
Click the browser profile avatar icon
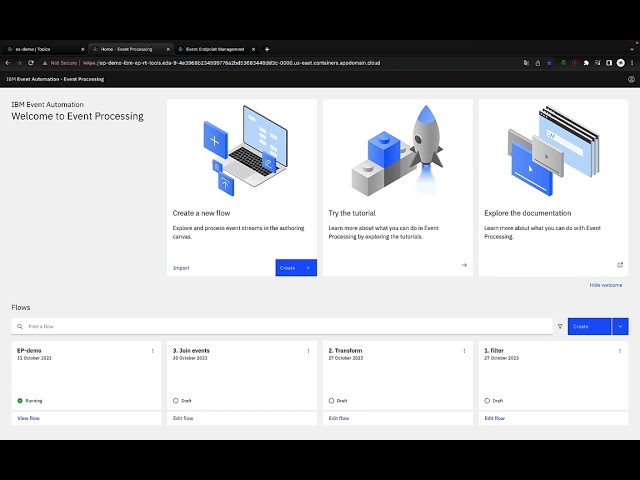pos(621,63)
